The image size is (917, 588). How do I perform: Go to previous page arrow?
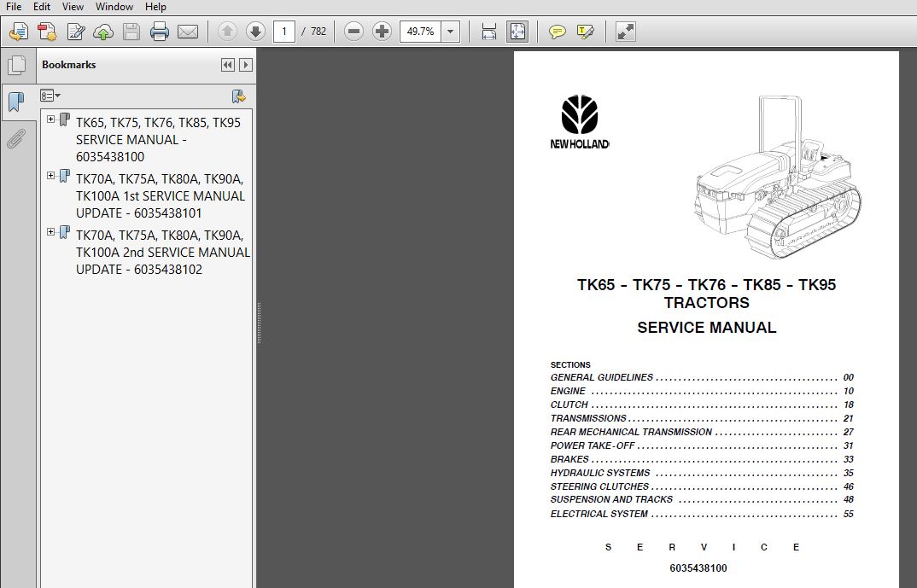(227, 32)
